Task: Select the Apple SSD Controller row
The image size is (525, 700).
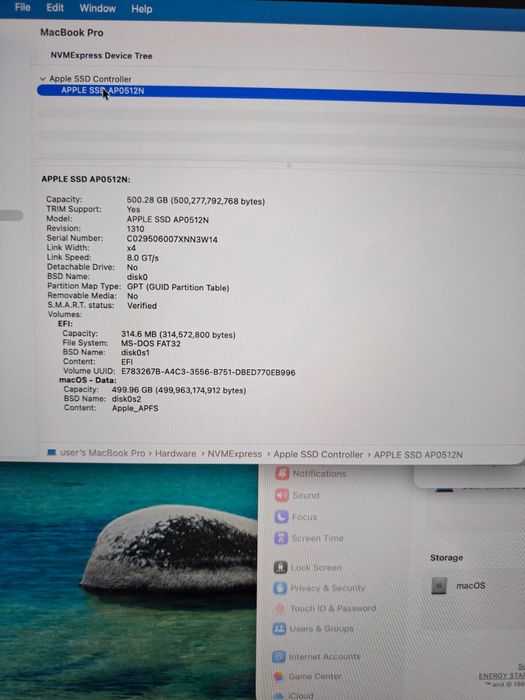Action: point(90,79)
